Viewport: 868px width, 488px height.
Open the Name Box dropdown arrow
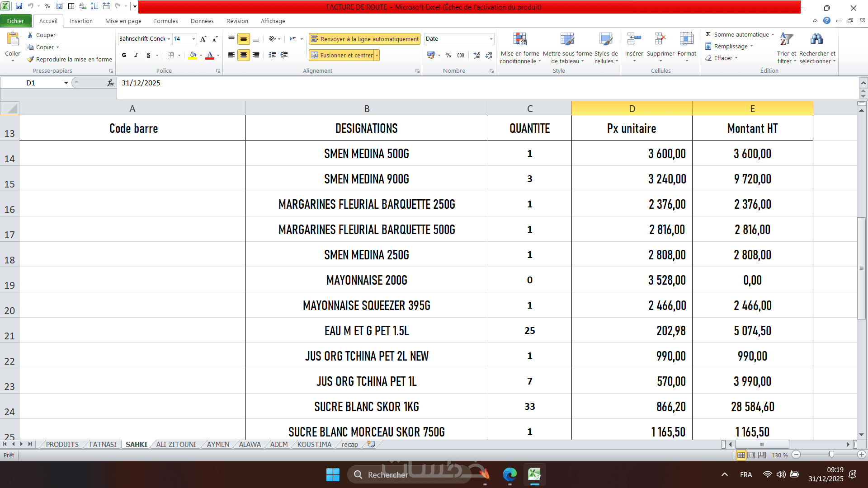tap(66, 83)
